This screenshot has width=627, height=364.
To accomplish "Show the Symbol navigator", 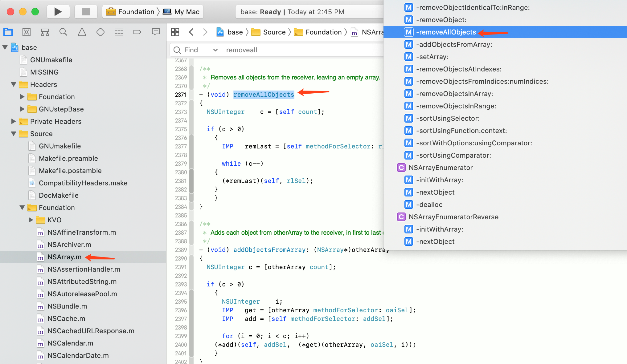I will click(45, 32).
